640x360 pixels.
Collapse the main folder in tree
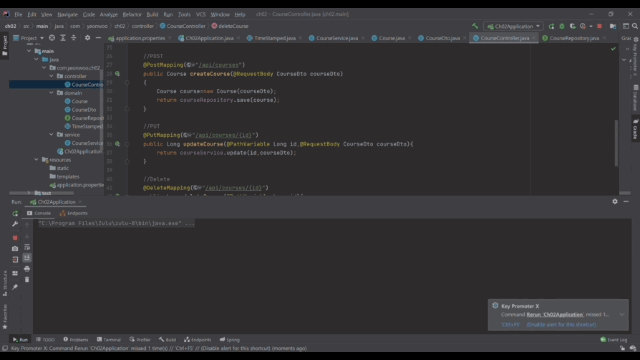29,51
